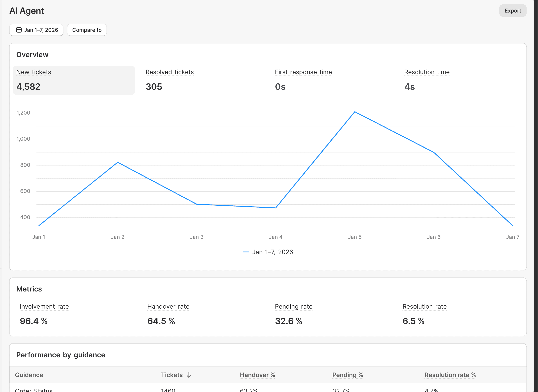Screen dimensions: 538x392
Task: Click the Guidance column header
Action: (29, 375)
